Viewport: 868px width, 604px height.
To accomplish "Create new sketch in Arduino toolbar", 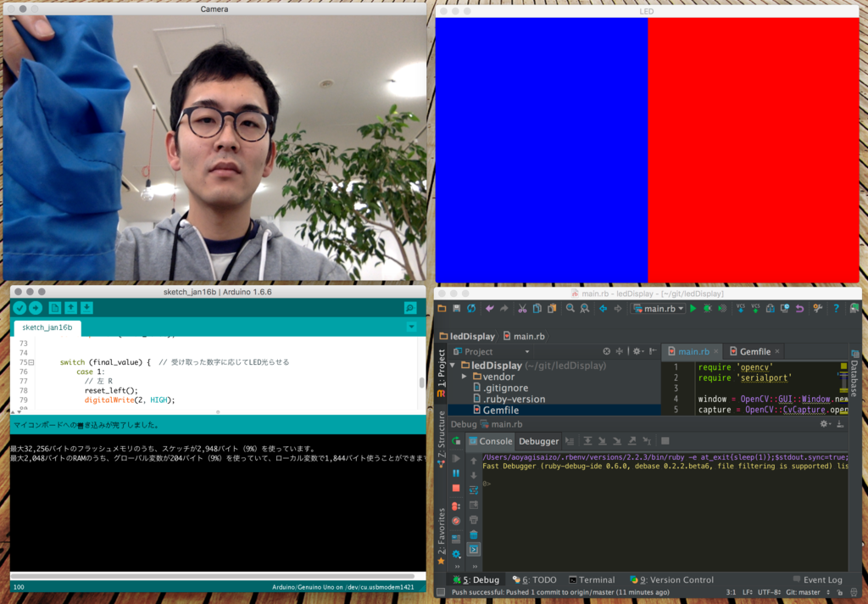I will (x=55, y=308).
